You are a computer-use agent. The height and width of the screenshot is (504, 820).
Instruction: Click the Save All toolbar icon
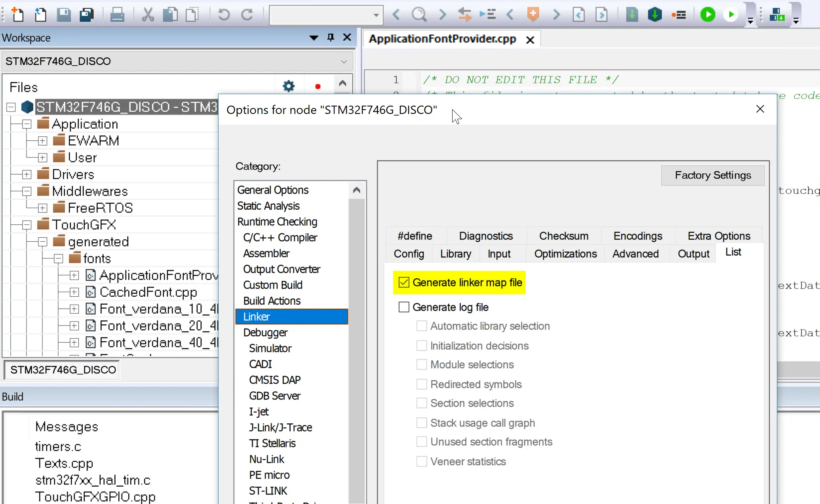point(86,15)
